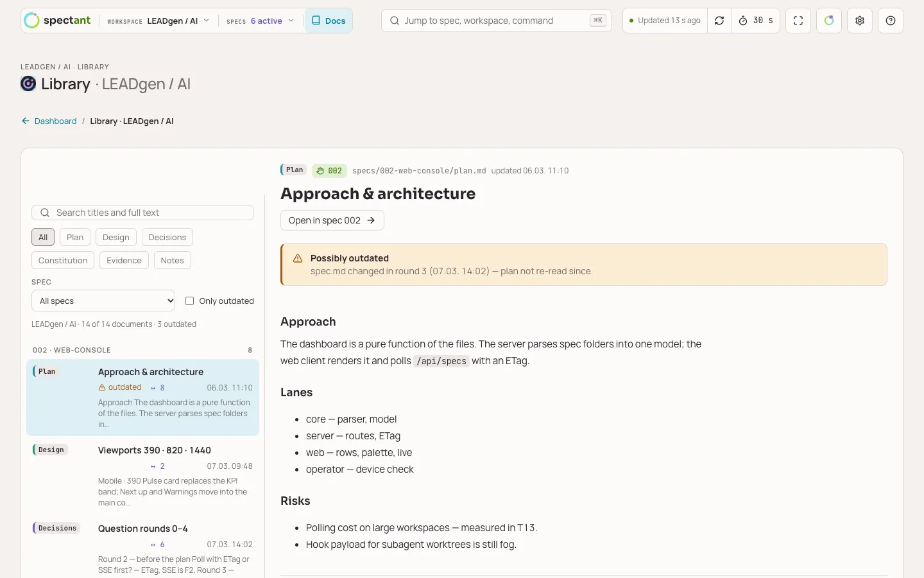Open Viewports 390 · 820 · 1440 document
Screen dimensions: 924x578
point(142,476)
